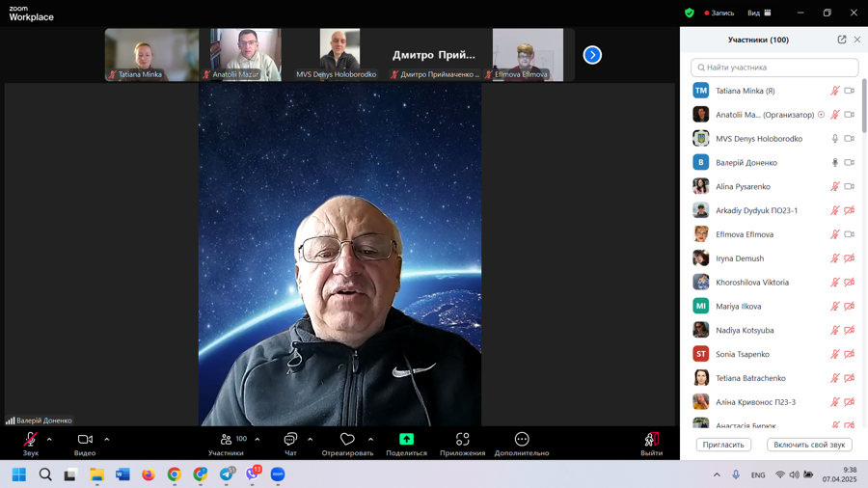868x488 pixels.
Task: Close the Участники panel
Action: point(857,40)
